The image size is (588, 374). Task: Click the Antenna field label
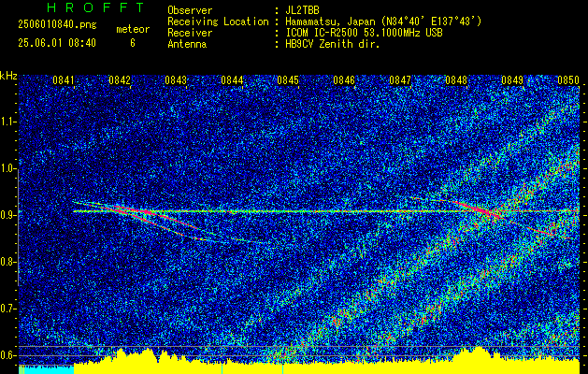(x=187, y=44)
